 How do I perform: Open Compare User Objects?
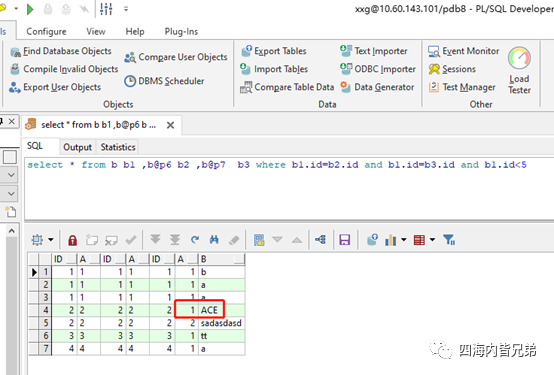pos(176,57)
